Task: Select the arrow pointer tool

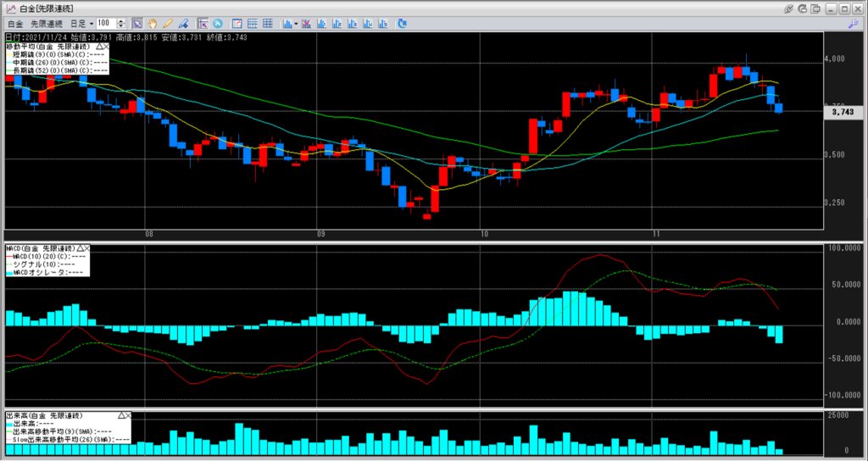Action: [137, 24]
